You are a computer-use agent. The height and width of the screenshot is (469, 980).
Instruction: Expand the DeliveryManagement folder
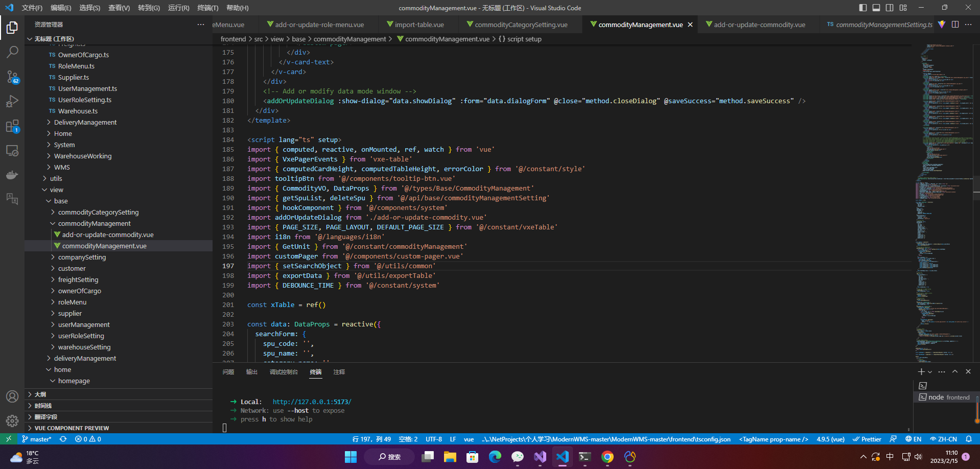(x=119, y=122)
